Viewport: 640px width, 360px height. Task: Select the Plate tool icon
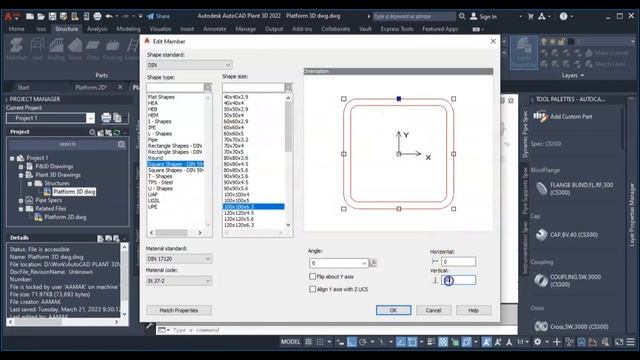[93, 48]
